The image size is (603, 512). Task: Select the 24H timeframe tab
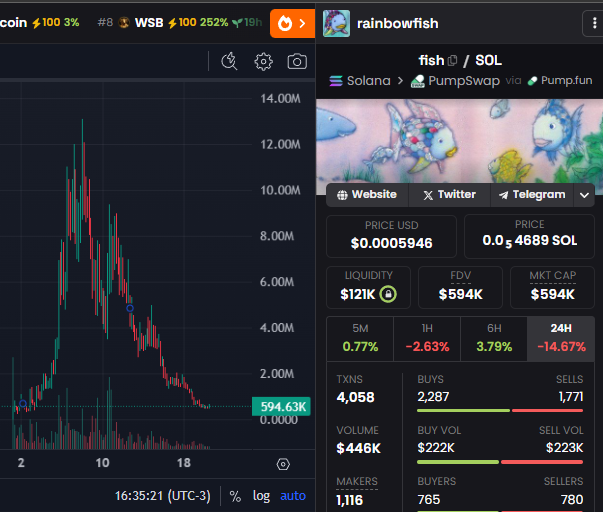click(561, 339)
